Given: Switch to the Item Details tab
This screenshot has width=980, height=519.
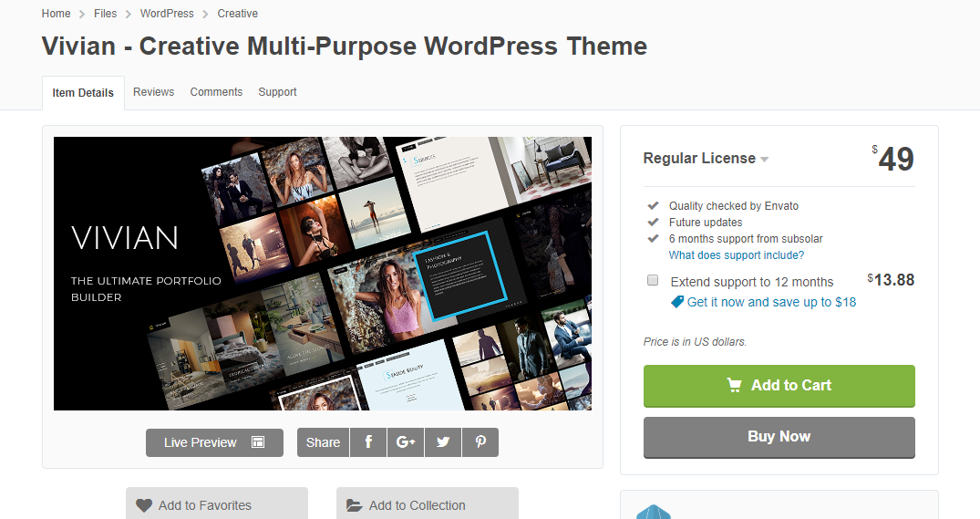Looking at the screenshot, I should coord(83,92).
